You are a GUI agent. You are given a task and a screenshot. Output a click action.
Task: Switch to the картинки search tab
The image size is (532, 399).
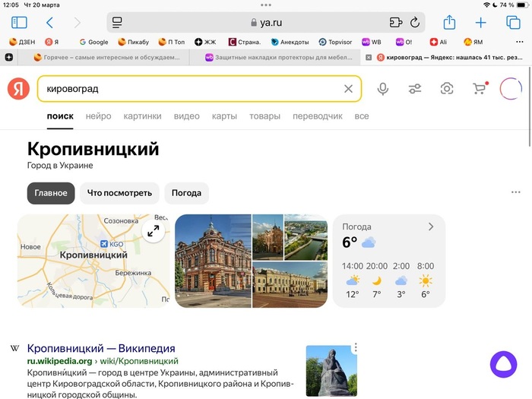click(142, 116)
